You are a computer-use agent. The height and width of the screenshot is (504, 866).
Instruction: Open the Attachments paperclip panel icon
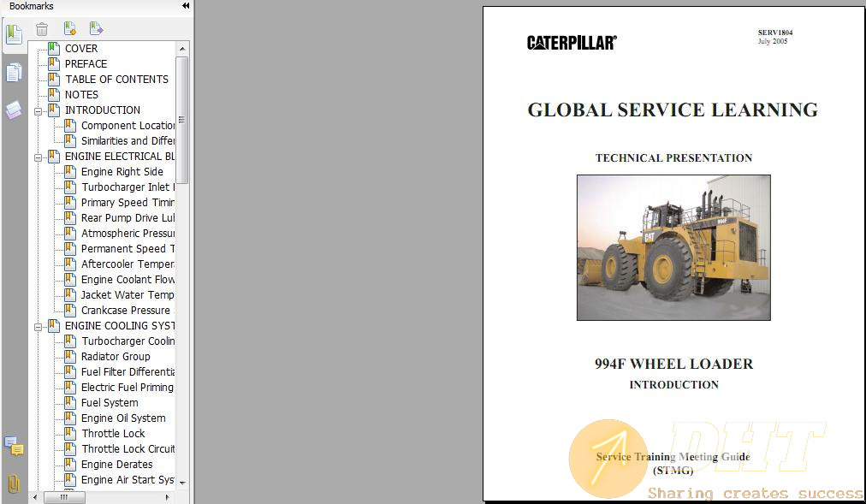[14, 483]
